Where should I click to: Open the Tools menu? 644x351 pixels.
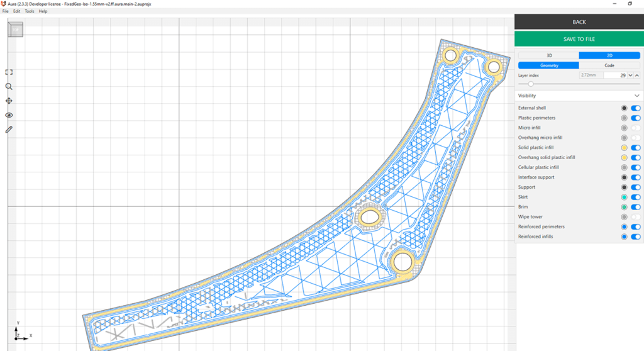click(29, 11)
